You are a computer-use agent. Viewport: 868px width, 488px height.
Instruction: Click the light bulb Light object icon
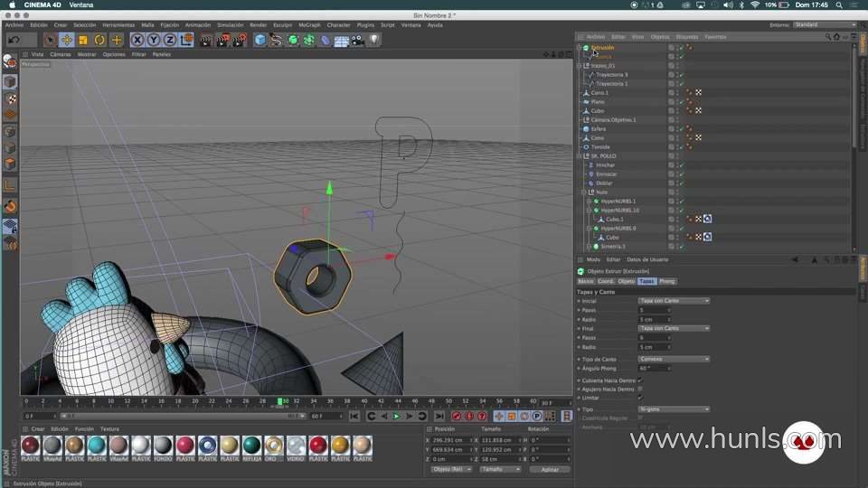coord(373,40)
